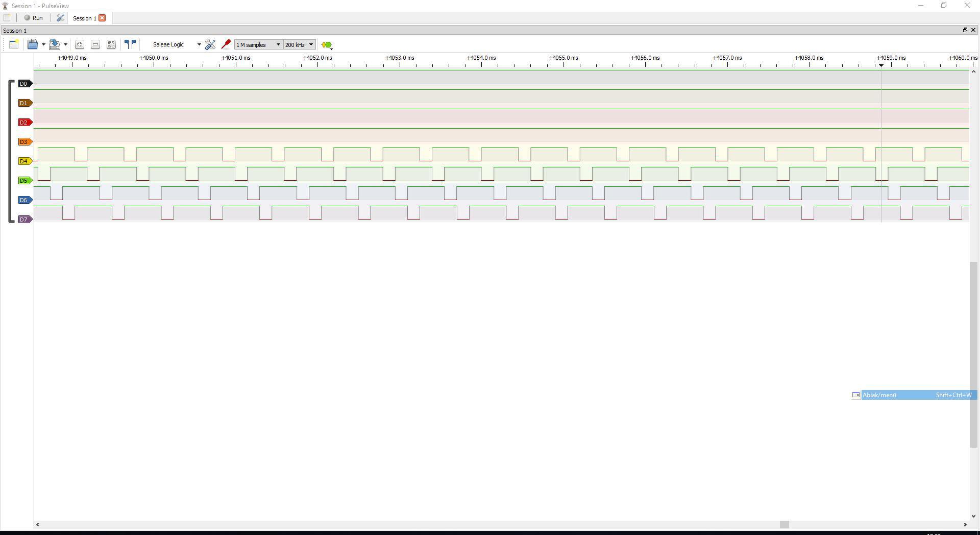
Task: Click the zoom-to-fit icon
Action: [x=111, y=44]
